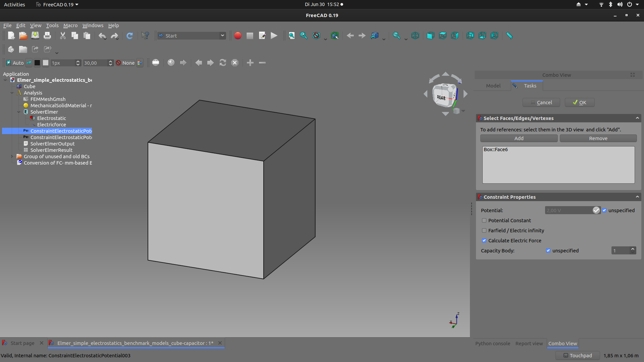This screenshot has height=362, width=644.
Task: Open the Macro menu
Action: (70, 25)
